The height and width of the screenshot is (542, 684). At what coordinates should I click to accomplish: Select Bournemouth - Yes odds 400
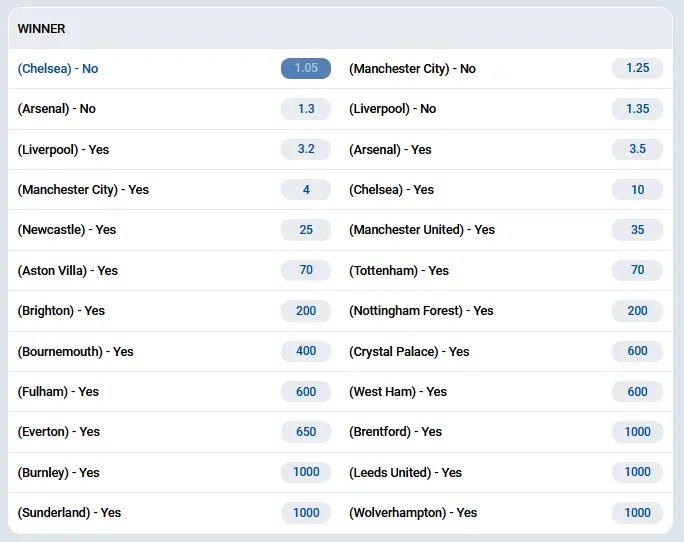306,351
